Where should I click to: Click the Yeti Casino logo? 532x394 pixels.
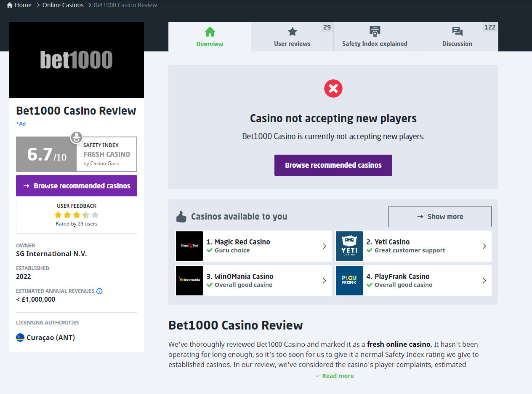[x=349, y=246]
